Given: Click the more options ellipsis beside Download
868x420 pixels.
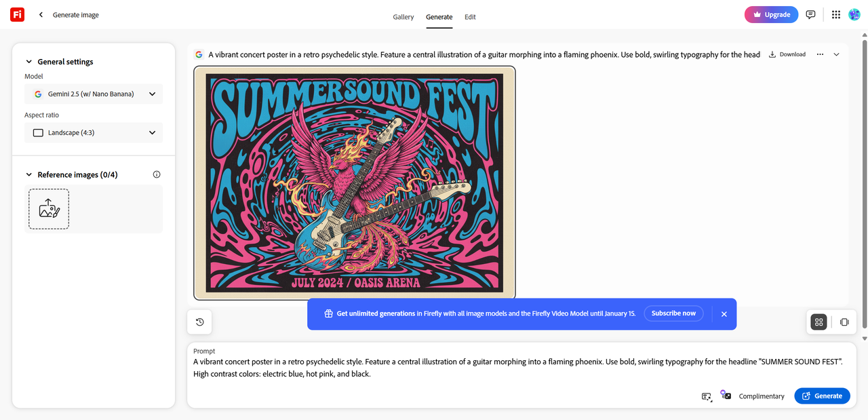Looking at the screenshot, I should click(820, 54).
